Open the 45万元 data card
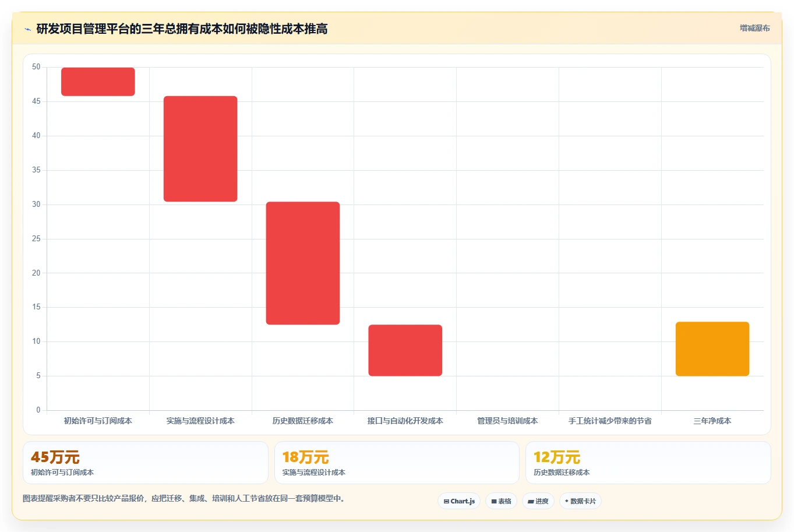Screen dimensions: 794x532 coord(146,463)
